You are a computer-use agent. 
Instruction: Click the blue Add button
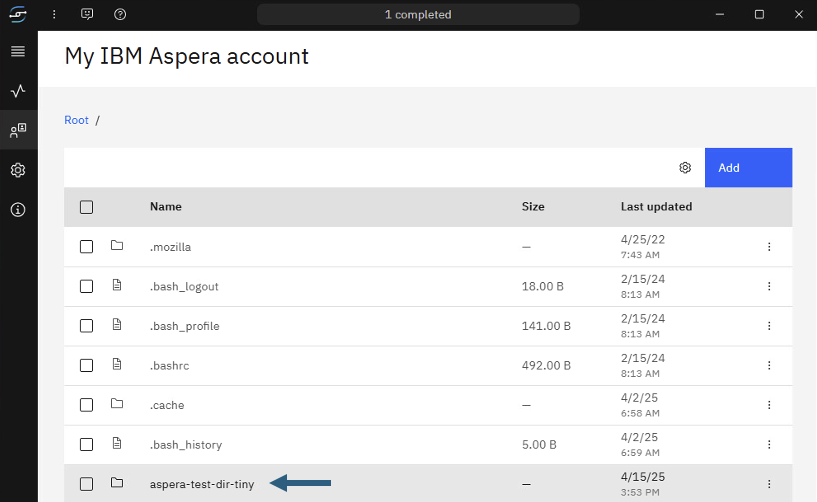(x=749, y=168)
